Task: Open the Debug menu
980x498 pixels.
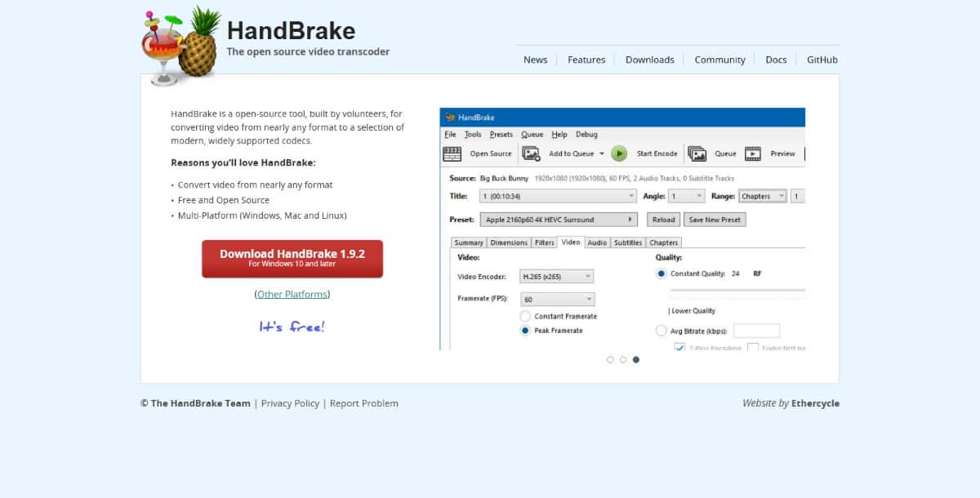Action: [586, 135]
